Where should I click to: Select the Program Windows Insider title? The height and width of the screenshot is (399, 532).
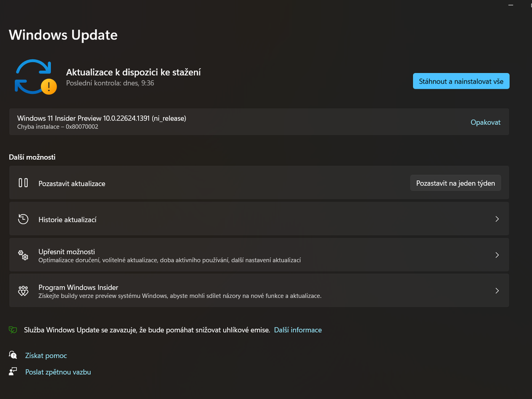(x=78, y=288)
